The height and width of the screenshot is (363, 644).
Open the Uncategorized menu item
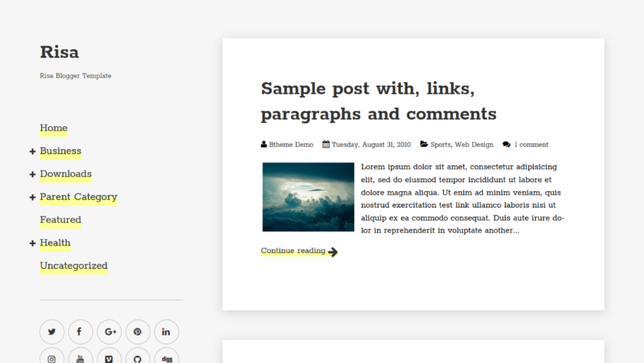[74, 266]
